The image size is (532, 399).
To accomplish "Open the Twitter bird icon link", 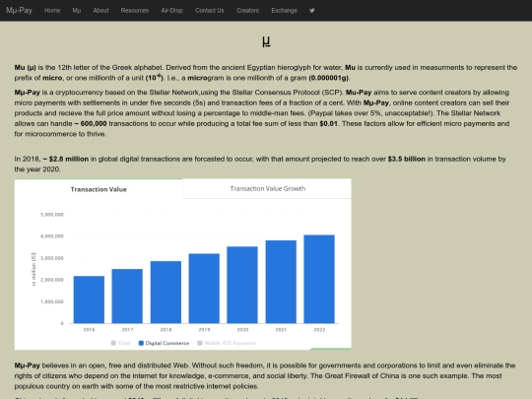I will [x=311, y=11].
